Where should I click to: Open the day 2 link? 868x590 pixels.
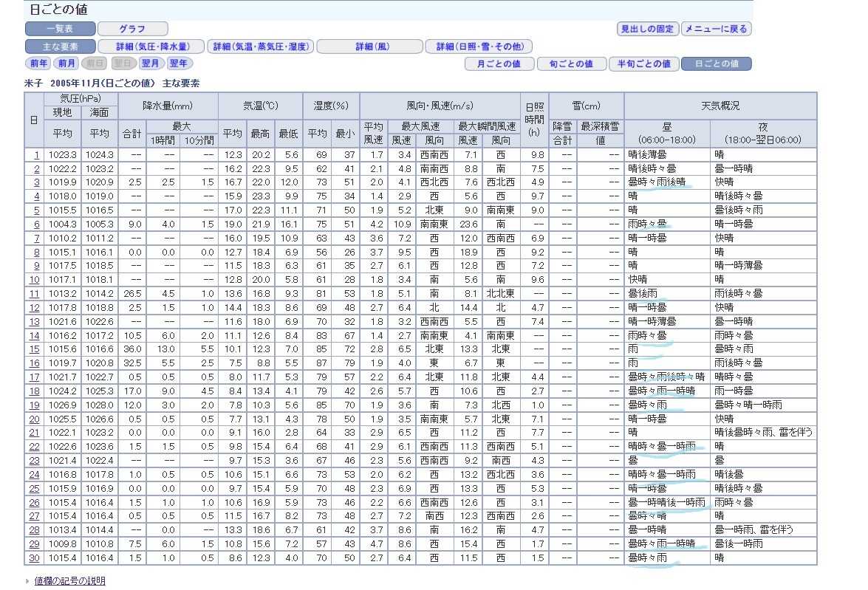click(37, 169)
